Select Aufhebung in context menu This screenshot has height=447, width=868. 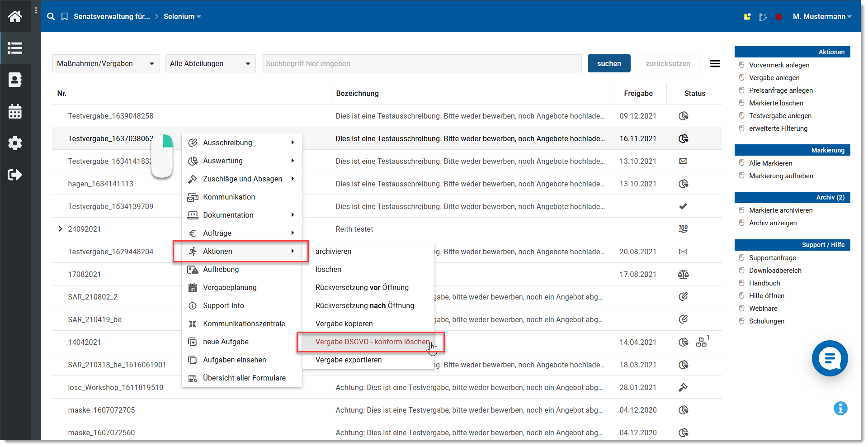tap(242, 270)
